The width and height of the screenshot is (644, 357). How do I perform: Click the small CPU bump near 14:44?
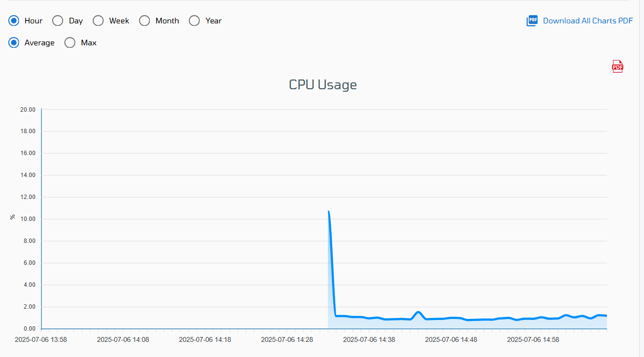418,312
